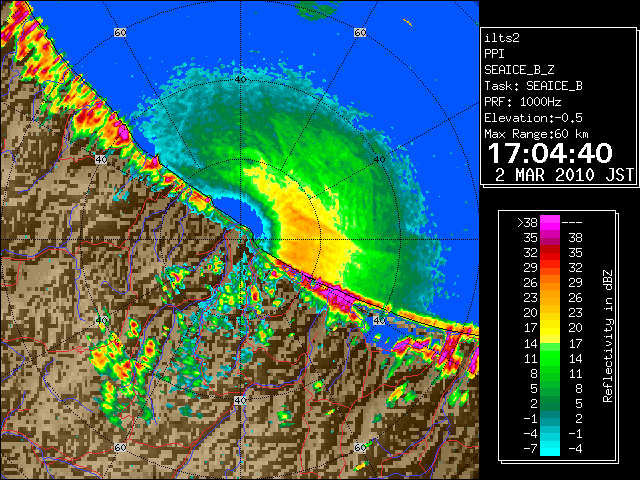Select the dark red 32–35 dBZ swatch

pyautogui.click(x=550, y=253)
